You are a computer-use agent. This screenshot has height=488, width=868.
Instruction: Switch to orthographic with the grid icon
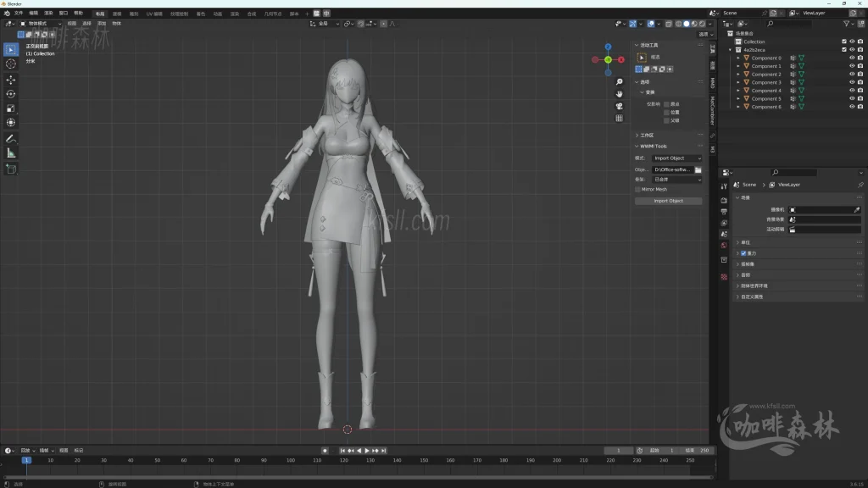click(619, 119)
